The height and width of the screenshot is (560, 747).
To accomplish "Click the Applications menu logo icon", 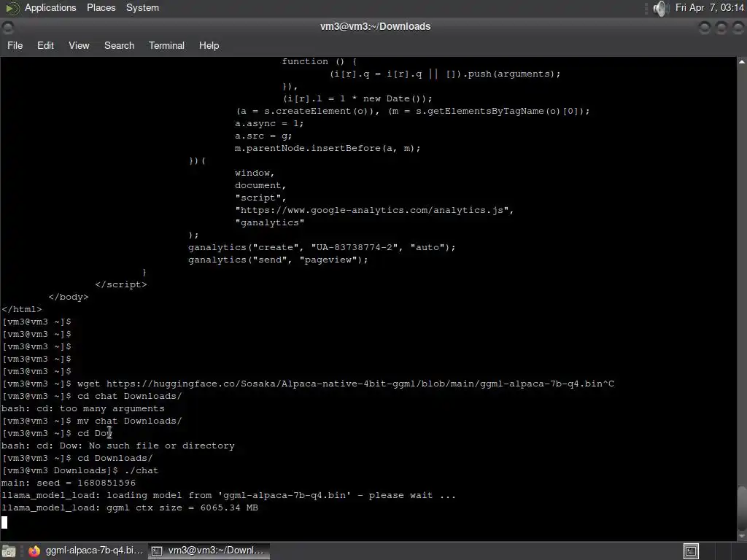I will [x=12, y=7].
